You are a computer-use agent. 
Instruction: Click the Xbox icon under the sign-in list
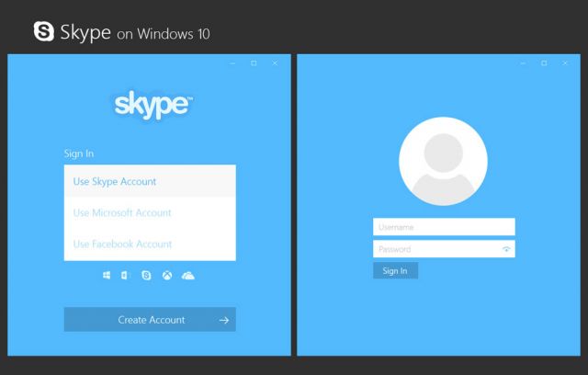167,276
